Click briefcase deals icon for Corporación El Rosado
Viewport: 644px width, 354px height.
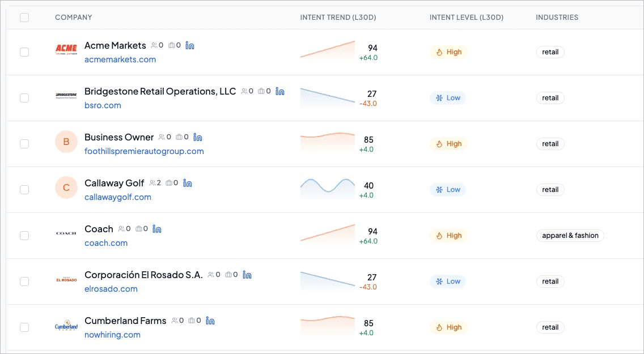tap(228, 275)
